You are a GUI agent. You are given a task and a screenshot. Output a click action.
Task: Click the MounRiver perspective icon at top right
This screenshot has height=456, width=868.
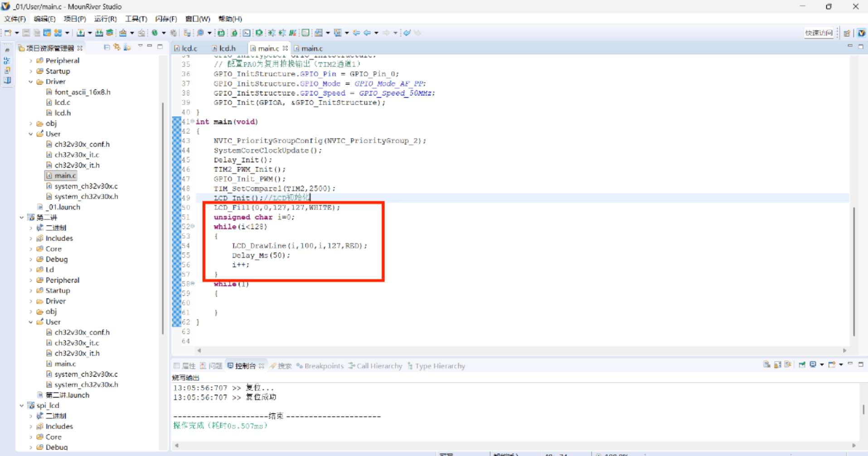[x=861, y=33]
